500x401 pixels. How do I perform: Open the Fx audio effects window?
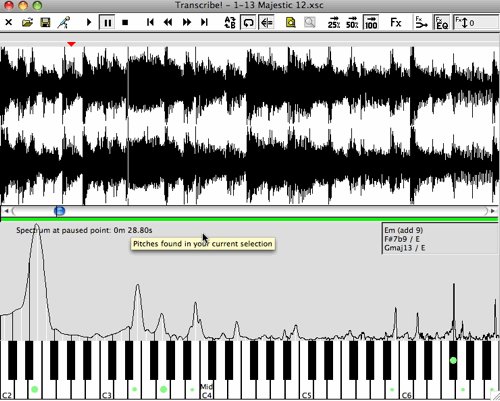(396, 23)
